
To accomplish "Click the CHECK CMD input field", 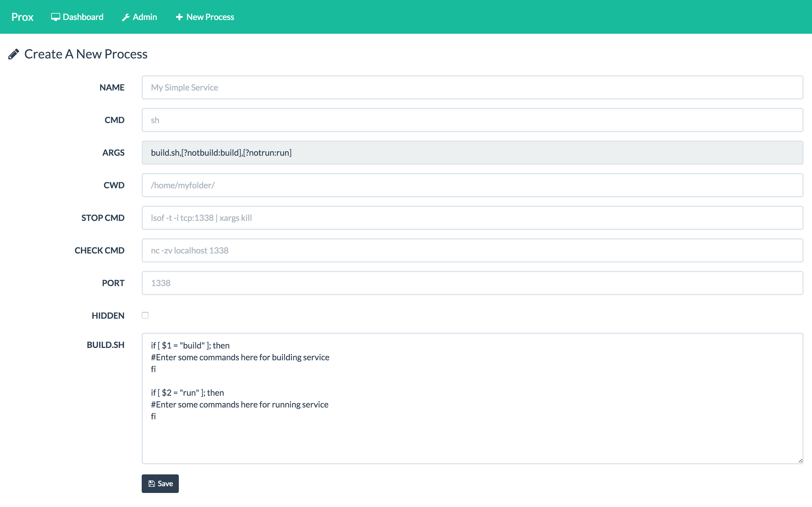I will click(472, 250).
